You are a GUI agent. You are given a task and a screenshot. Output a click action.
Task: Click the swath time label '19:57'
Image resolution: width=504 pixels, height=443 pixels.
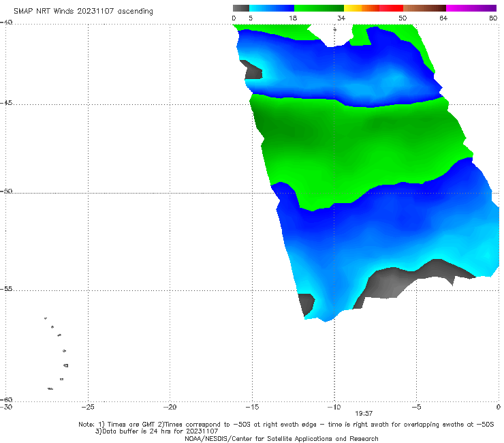pos(364,414)
